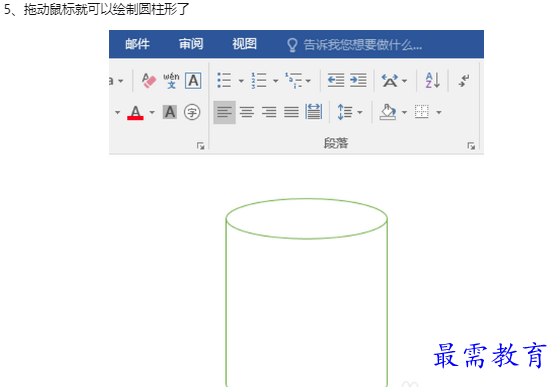Open line and paragraph spacing
Viewport: 555px width, 387px height.
pyautogui.click(x=345, y=112)
